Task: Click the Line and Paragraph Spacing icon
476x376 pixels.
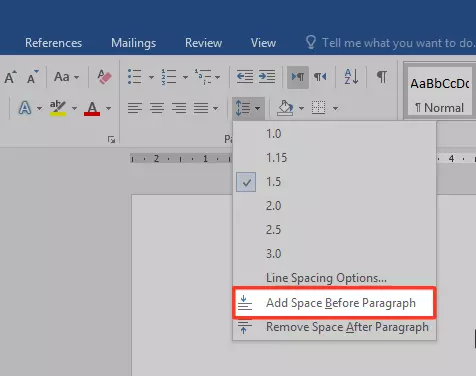Action: pyautogui.click(x=243, y=108)
